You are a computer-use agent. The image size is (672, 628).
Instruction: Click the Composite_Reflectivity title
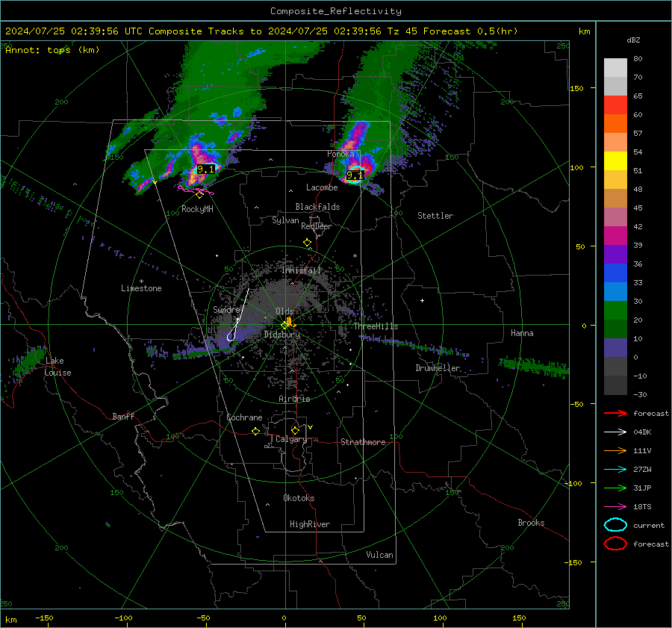pyautogui.click(x=336, y=11)
